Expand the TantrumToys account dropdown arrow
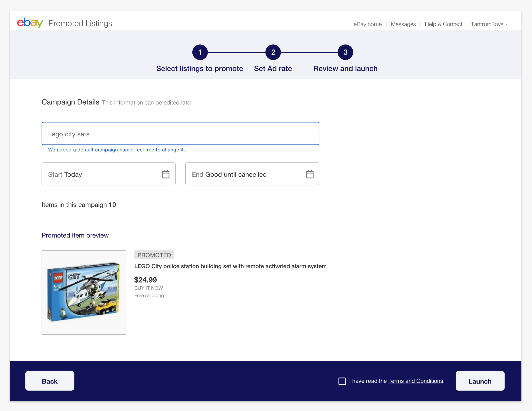Image resolution: width=532 pixels, height=411 pixels. tap(506, 24)
